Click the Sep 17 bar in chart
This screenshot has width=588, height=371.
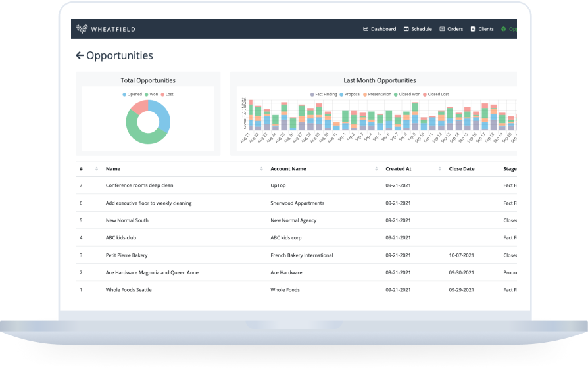tap(485, 116)
